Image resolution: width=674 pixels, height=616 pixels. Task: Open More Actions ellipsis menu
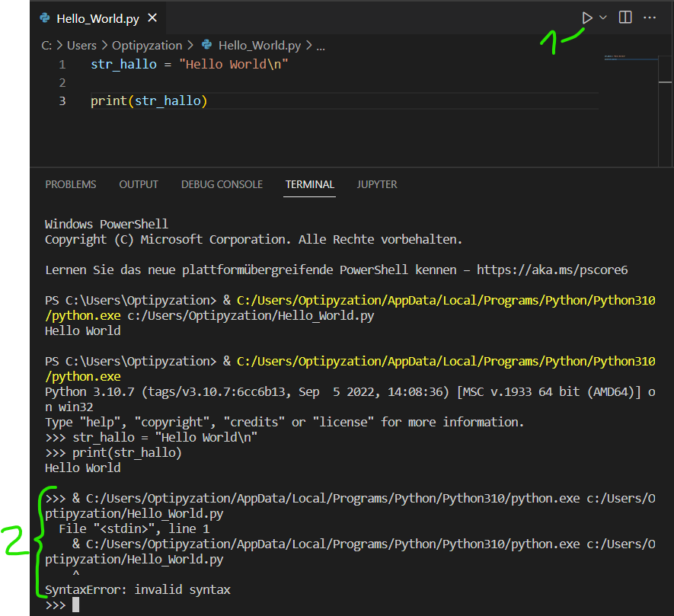pyautogui.click(x=650, y=18)
